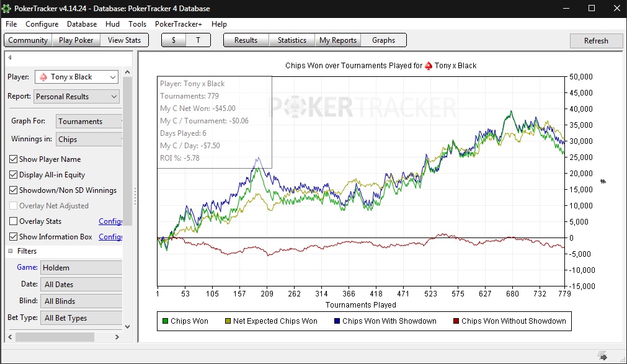Switch to the Play Poker tab

click(76, 40)
